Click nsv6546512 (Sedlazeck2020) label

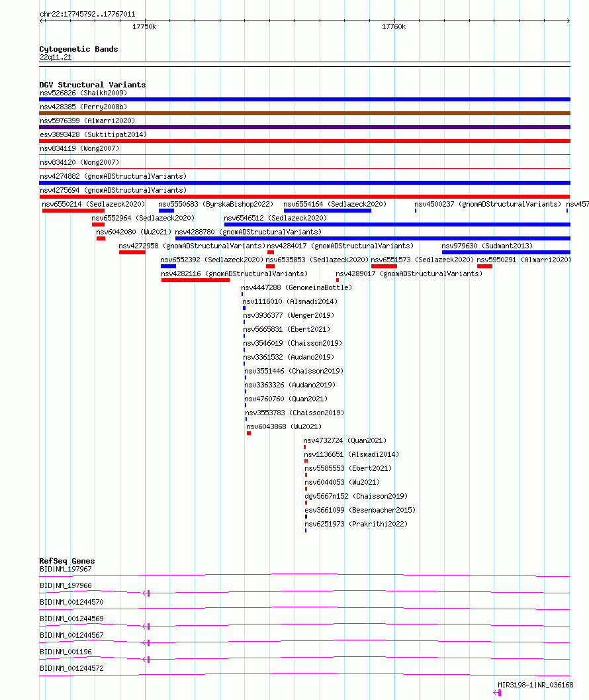(275, 218)
